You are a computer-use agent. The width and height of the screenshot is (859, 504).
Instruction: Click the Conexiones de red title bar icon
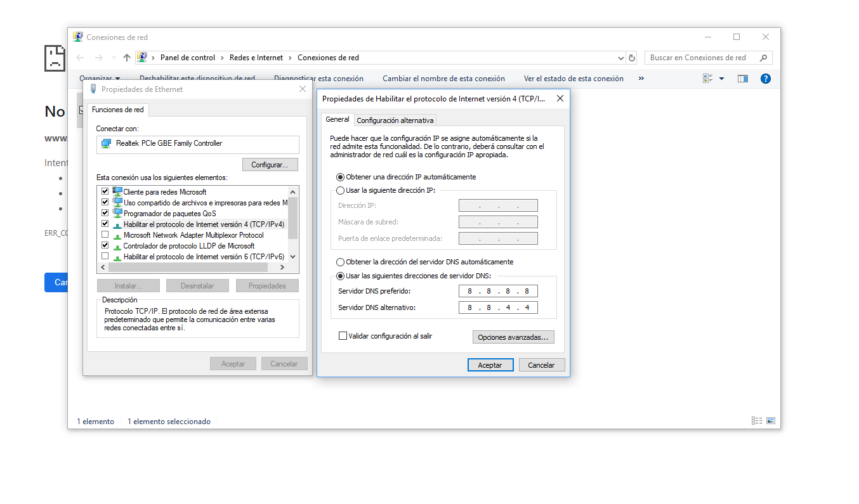[x=78, y=37]
